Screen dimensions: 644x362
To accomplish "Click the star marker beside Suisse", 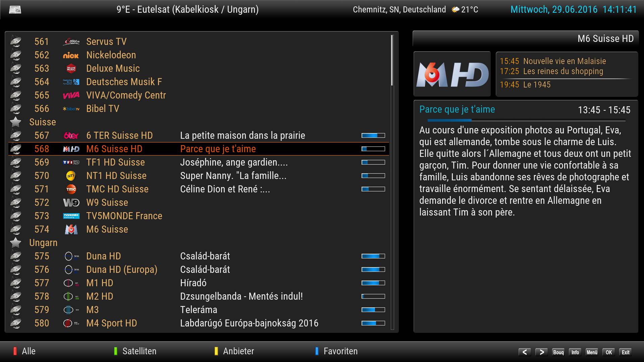I will pos(15,122).
